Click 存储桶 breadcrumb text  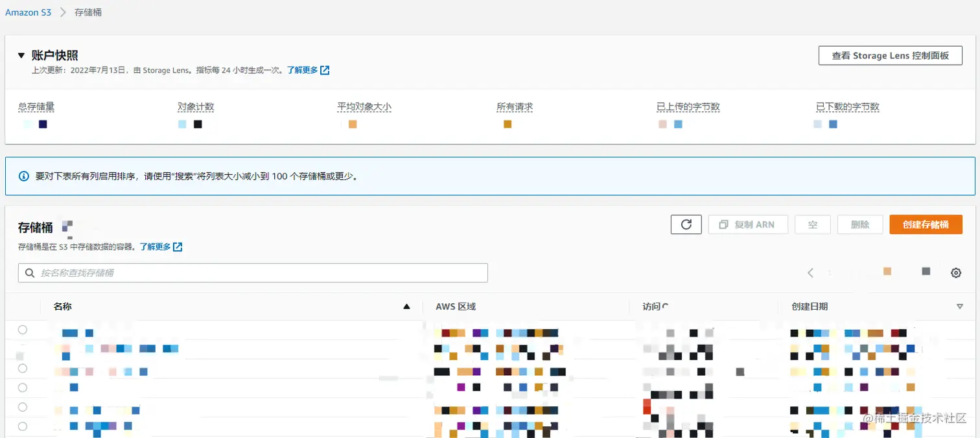(x=88, y=12)
